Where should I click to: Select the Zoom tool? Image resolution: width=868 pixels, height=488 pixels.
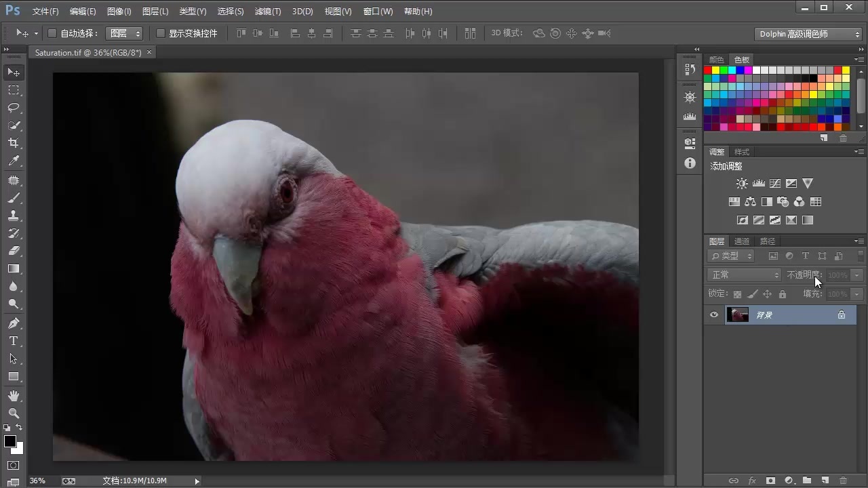tap(14, 413)
